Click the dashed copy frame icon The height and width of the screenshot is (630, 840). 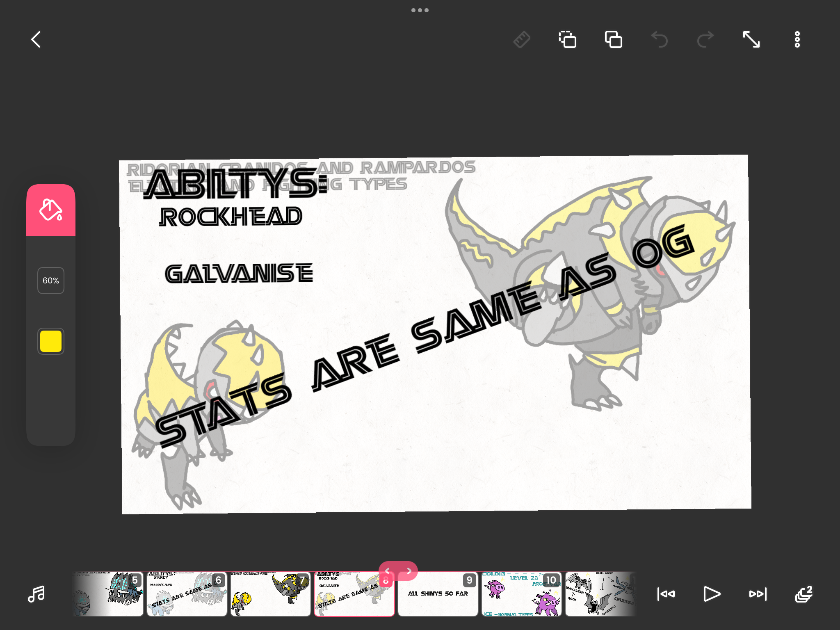pyautogui.click(x=568, y=40)
